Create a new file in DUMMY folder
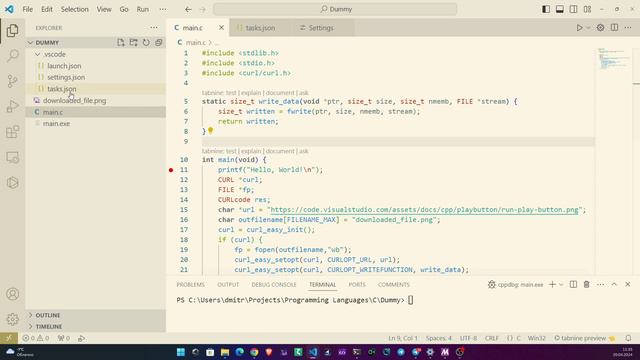 (121, 42)
